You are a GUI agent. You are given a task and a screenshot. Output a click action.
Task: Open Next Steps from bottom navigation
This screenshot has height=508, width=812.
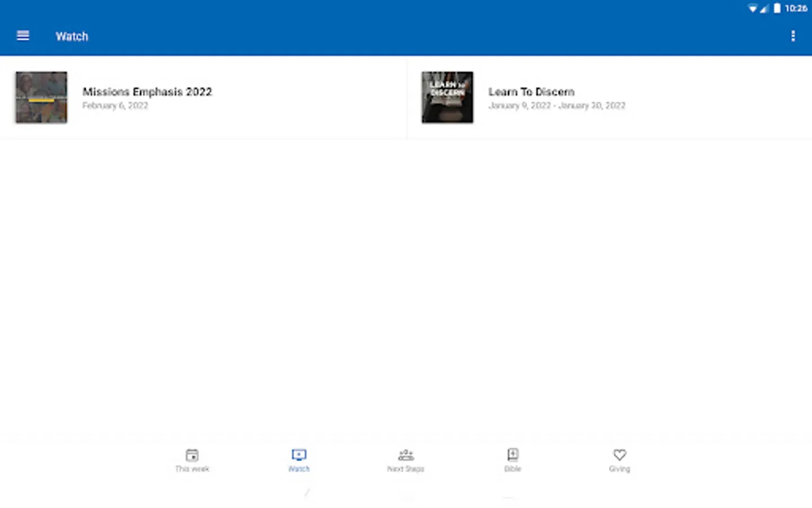[405, 460]
